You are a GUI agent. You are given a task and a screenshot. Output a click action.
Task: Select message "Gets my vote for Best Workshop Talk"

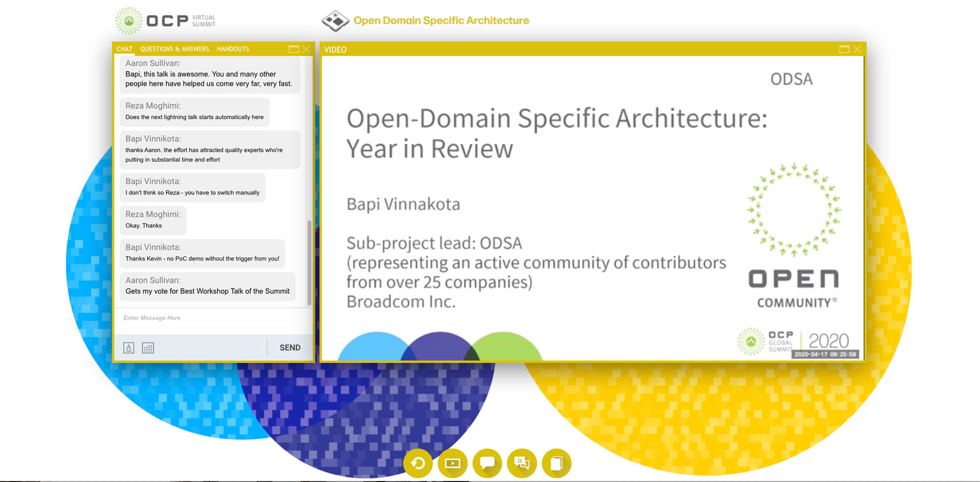[208, 286]
